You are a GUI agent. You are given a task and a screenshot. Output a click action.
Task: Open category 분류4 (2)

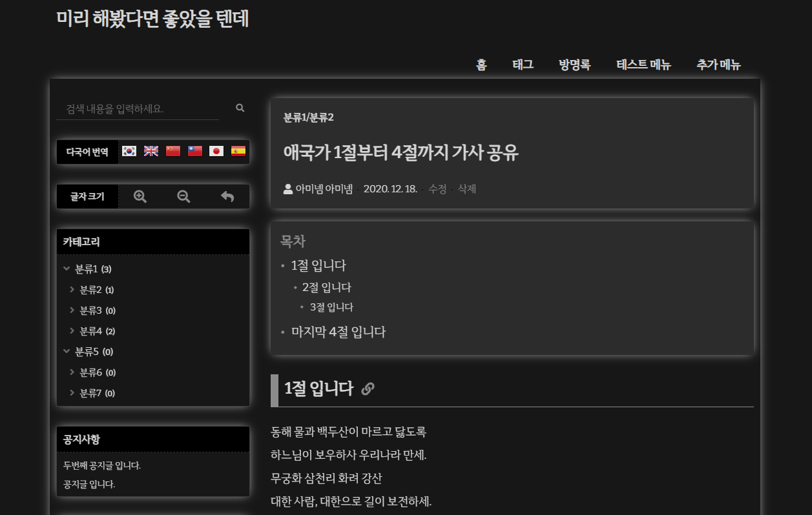coord(98,330)
